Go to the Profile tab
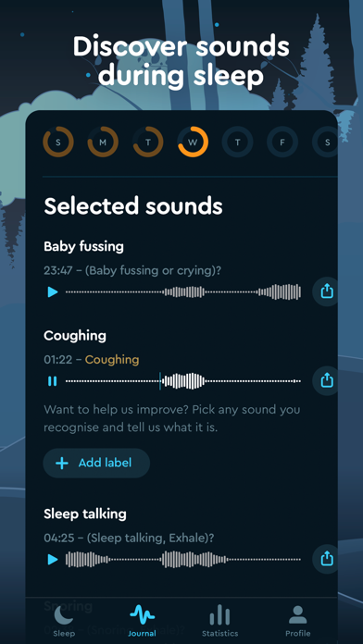Image resolution: width=363 pixels, height=644 pixels. click(x=297, y=620)
